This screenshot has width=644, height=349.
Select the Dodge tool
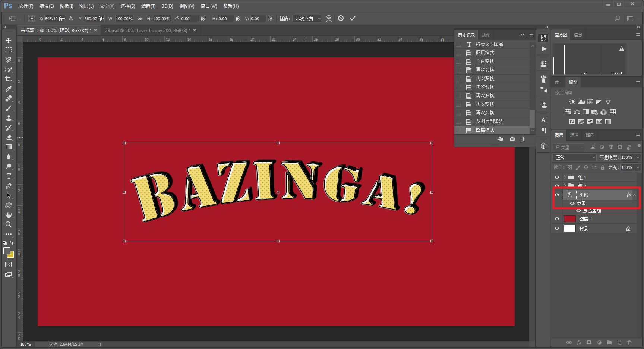point(9,166)
